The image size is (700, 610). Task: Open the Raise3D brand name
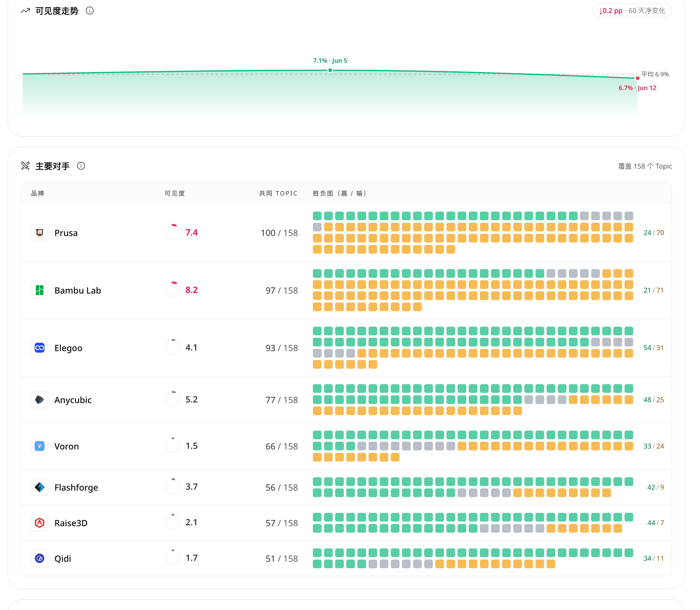tap(71, 523)
